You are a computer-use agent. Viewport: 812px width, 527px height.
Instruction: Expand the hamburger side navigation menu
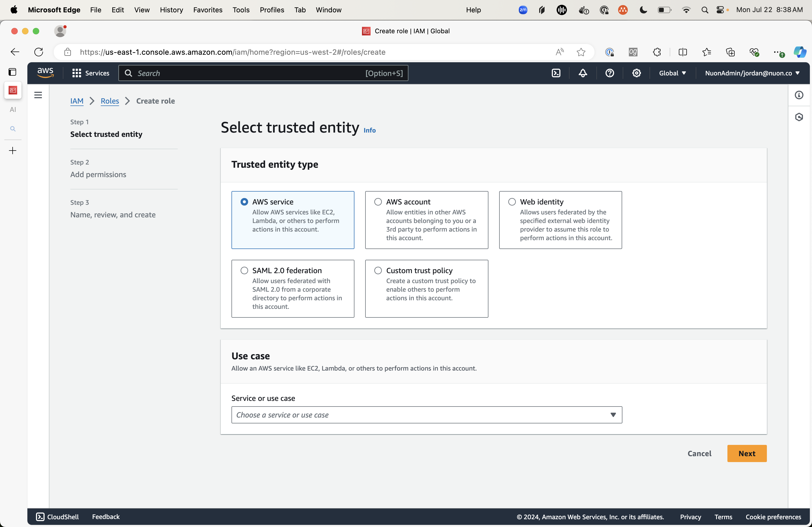click(x=38, y=95)
